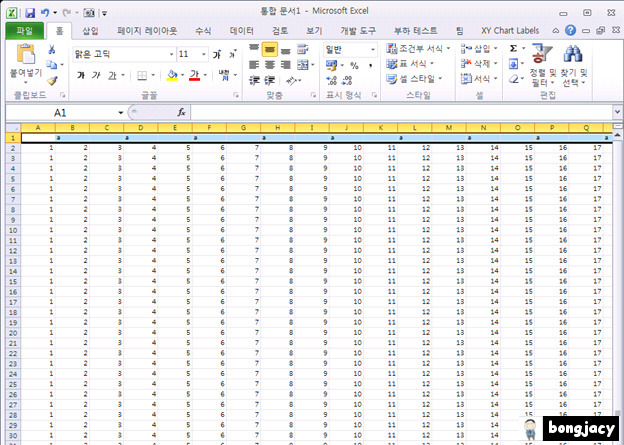
Task: Click the Decrease Decimal icon
Action: click(347, 80)
